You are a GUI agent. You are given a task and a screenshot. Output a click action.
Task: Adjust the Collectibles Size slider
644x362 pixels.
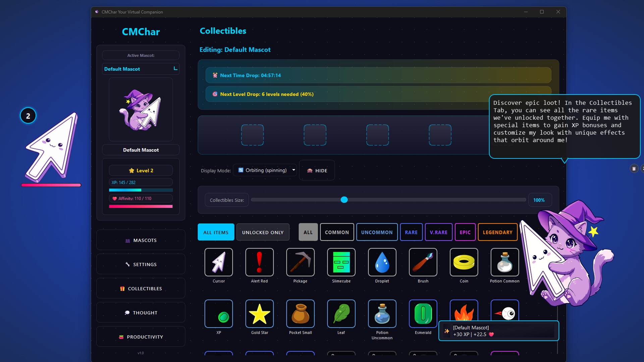click(x=344, y=199)
